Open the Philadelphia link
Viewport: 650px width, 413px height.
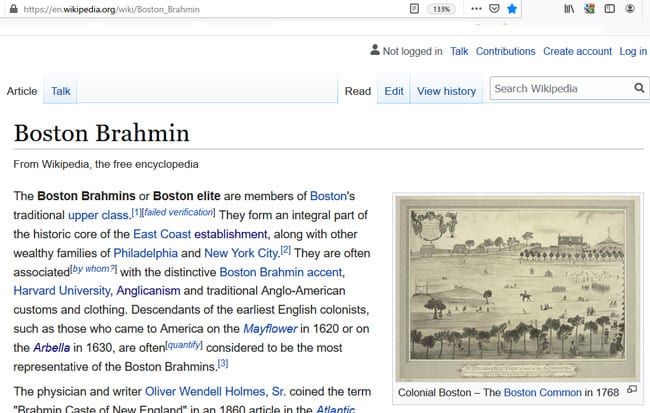pyautogui.click(x=146, y=253)
